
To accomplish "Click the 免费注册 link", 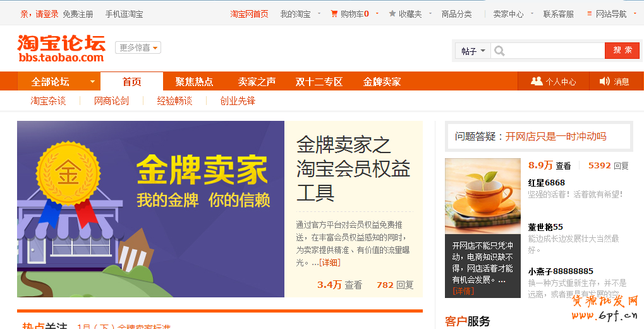I will pos(78,14).
